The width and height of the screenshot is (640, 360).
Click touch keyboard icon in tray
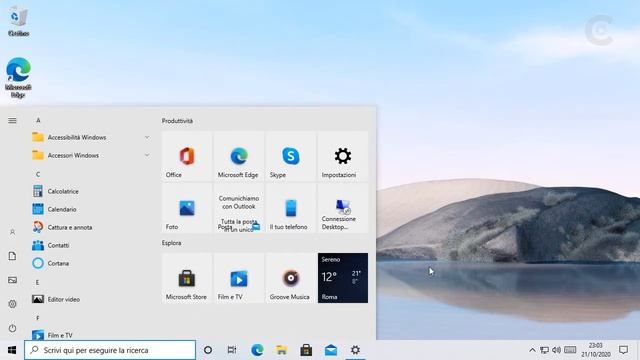tap(570, 350)
